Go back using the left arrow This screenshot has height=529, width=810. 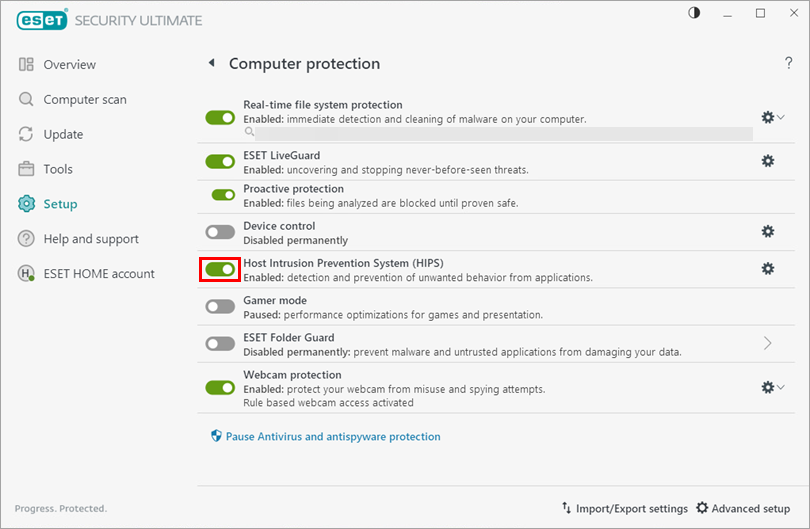click(x=211, y=63)
